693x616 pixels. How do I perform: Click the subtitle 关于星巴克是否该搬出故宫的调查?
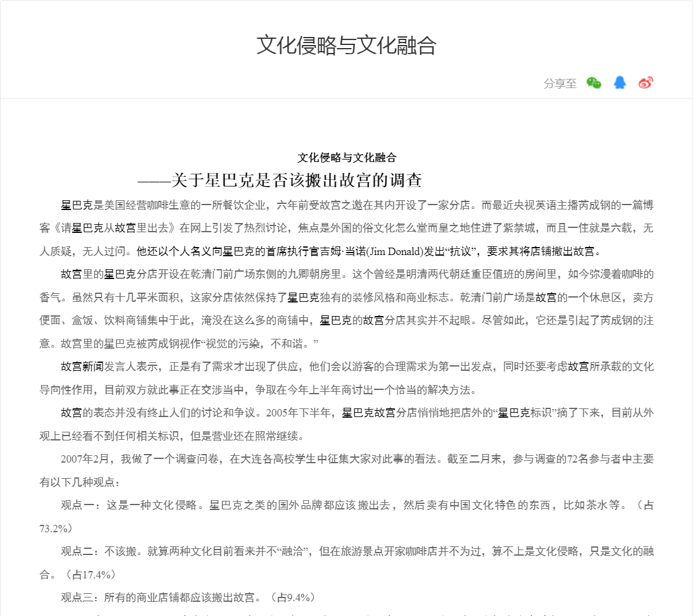(x=296, y=180)
